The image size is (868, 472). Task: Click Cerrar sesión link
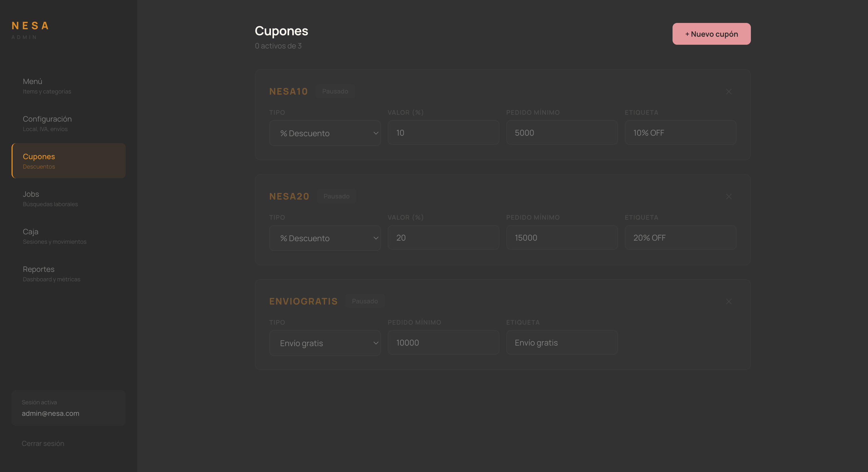tap(43, 443)
